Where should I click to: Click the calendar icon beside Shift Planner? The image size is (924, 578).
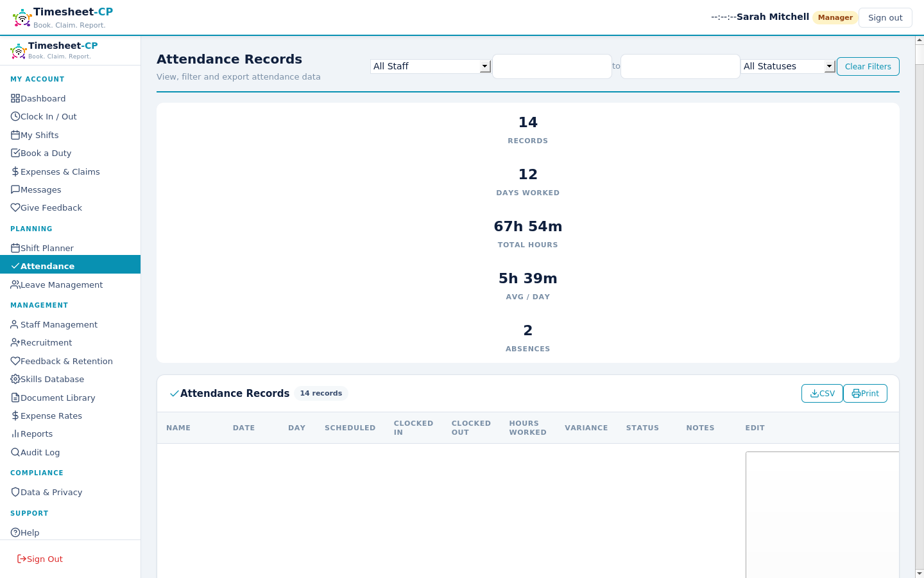15,248
